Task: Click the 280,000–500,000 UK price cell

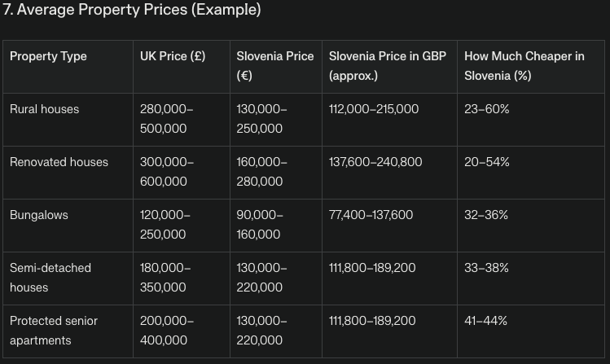Action: pyautogui.click(x=166, y=119)
